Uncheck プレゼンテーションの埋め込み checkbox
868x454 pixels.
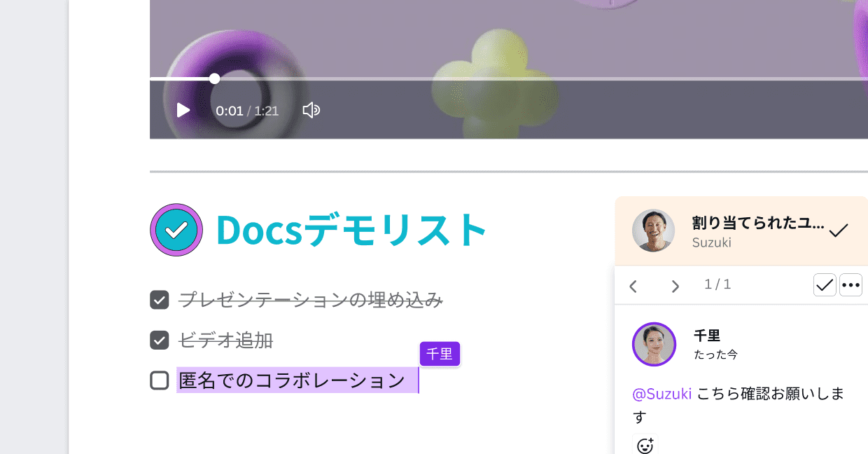pyautogui.click(x=160, y=300)
